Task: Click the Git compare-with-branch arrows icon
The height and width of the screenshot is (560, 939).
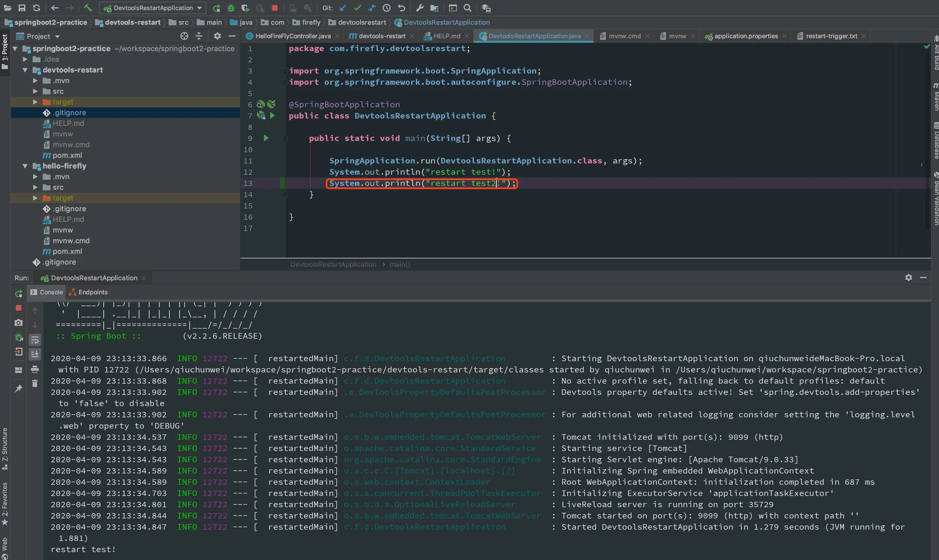Action: tap(372, 8)
